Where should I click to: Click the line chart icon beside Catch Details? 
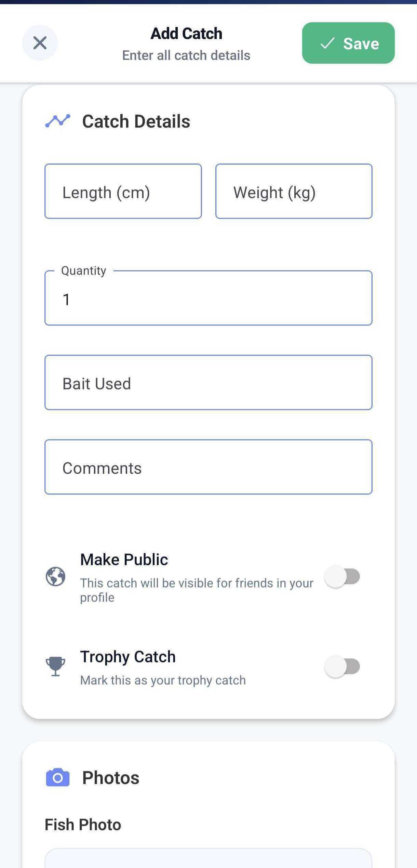click(57, 121)
